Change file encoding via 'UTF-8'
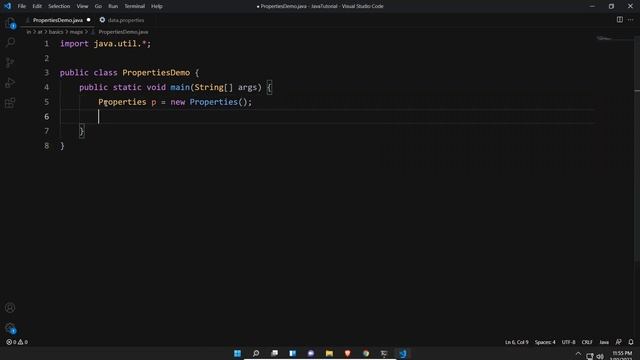Viewport: 640px width, 360px height. tap(568, 342)
